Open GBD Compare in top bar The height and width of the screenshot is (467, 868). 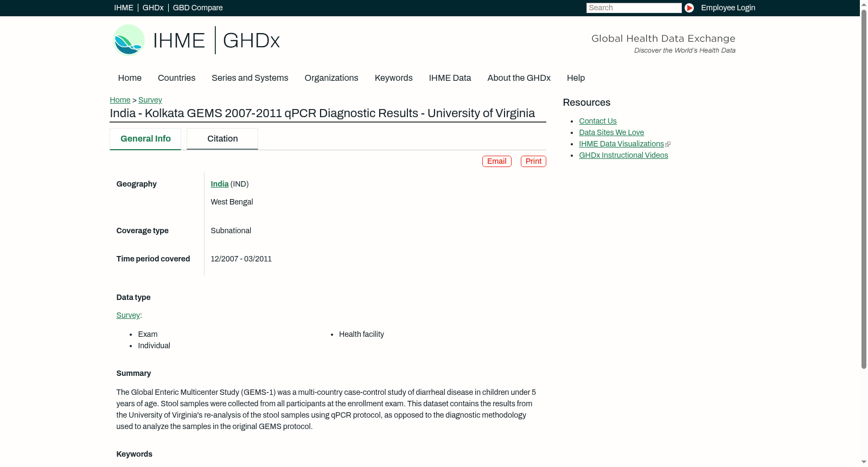pos(198,8)
